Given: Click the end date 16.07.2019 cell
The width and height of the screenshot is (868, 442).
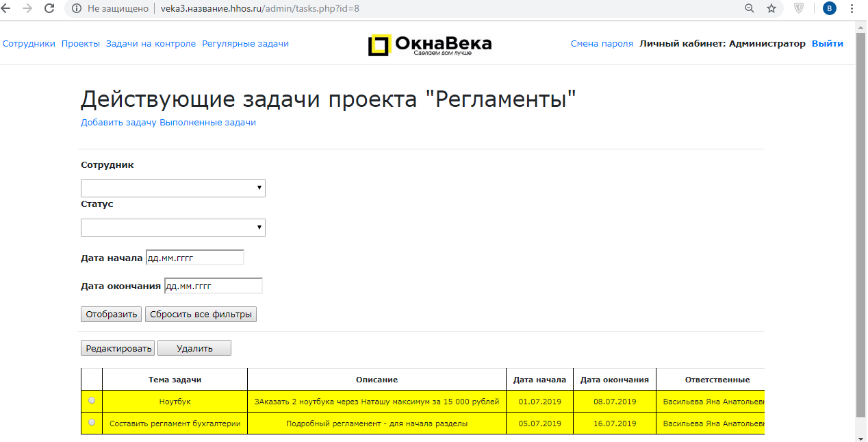Looking at the screenshot, I should (615, 423).
